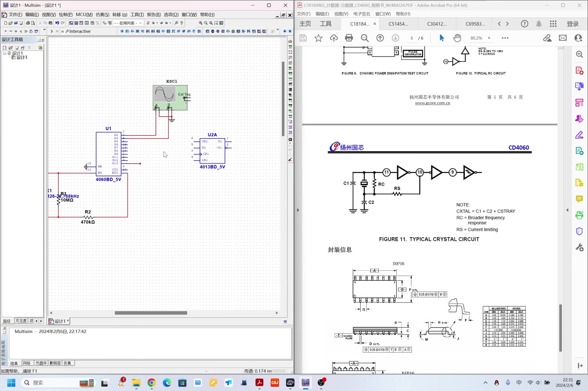Click the Open file icon in Multisim toolbar
588x391 pixels.
[x=10, y=23]
